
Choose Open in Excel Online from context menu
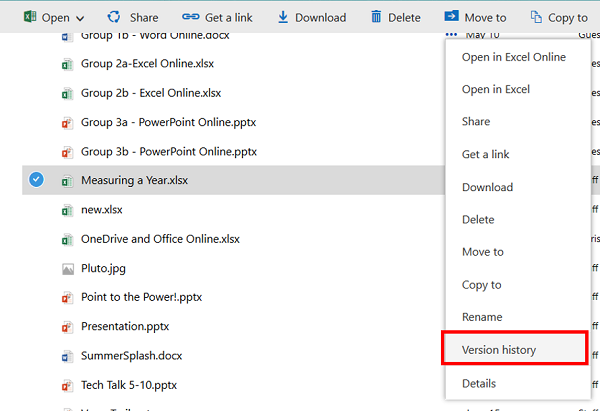[x=514, y=57]
